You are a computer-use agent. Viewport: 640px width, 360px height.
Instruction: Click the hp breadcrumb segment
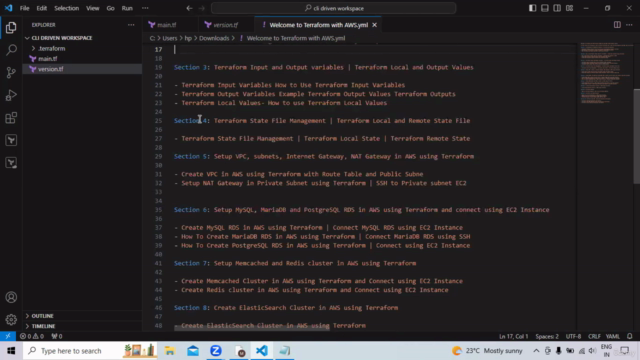(188, 38)
